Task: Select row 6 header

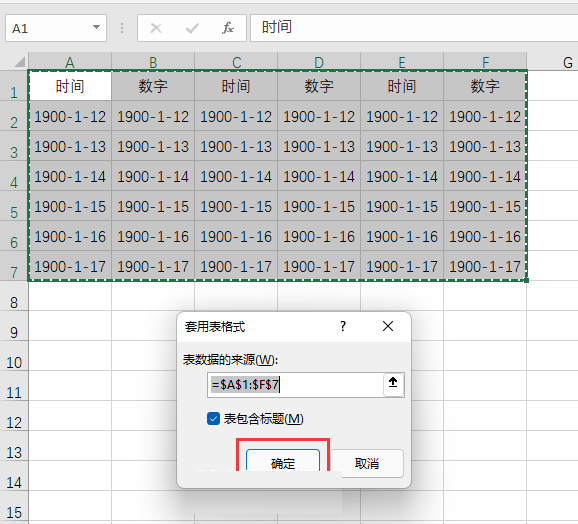Action: pos(14,236)
